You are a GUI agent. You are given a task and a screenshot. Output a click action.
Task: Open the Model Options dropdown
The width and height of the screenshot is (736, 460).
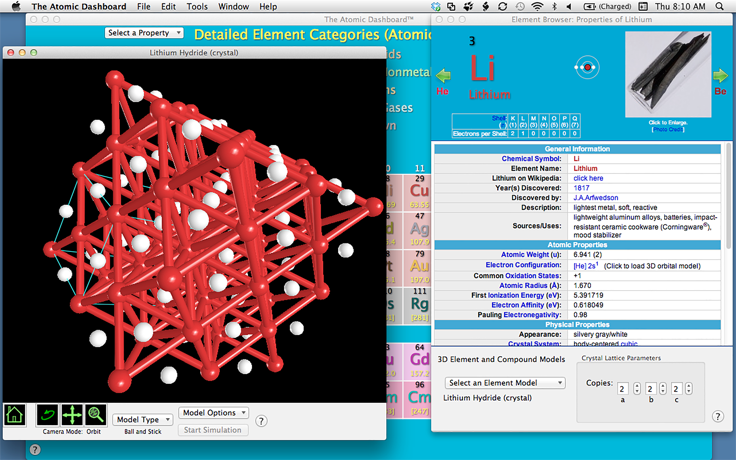point(214,413)
